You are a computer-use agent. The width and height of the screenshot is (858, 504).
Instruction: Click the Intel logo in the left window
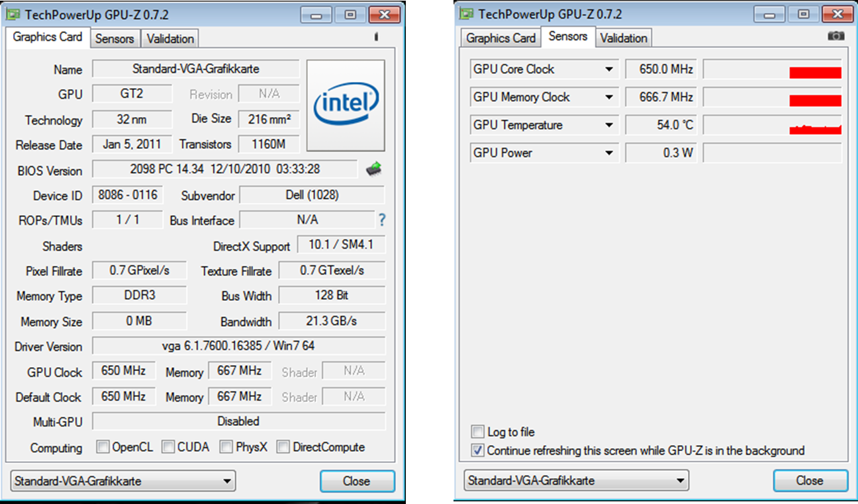(x=346, y=105)
